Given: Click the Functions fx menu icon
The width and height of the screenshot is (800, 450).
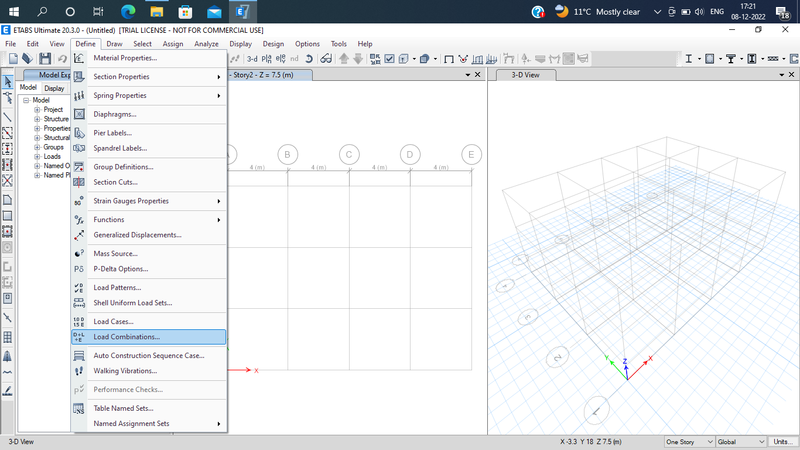Looking at the screenshot, I should click(x=79, y=219).
